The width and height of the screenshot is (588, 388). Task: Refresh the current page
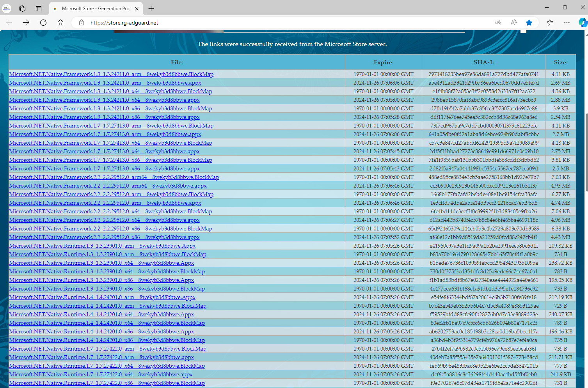(x=43, y=23)
